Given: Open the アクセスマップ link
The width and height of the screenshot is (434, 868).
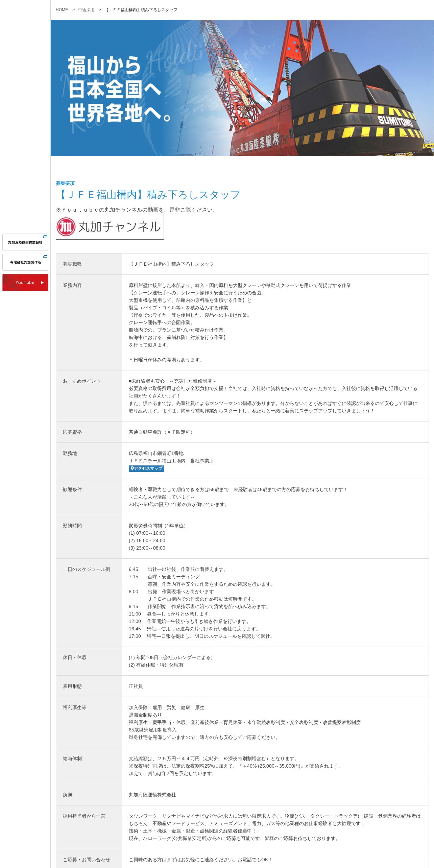Looking at the screenshot, I should 146,468.
